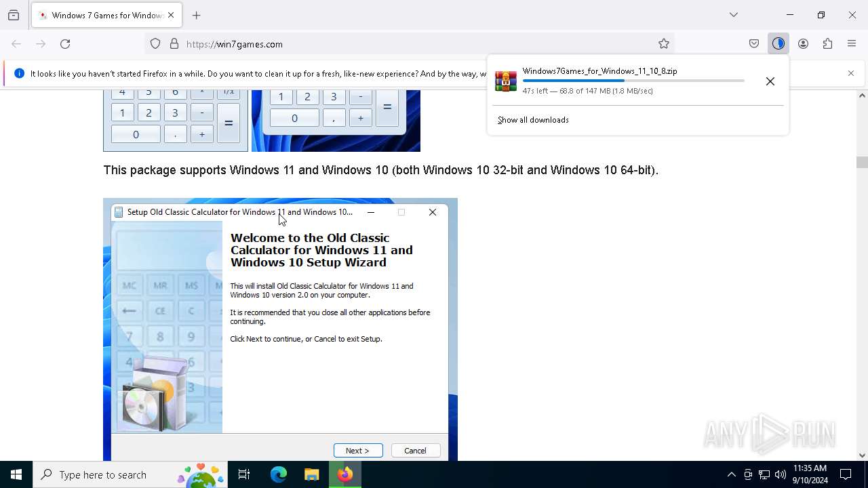Click scrollbar up arrow

(862, 96)
